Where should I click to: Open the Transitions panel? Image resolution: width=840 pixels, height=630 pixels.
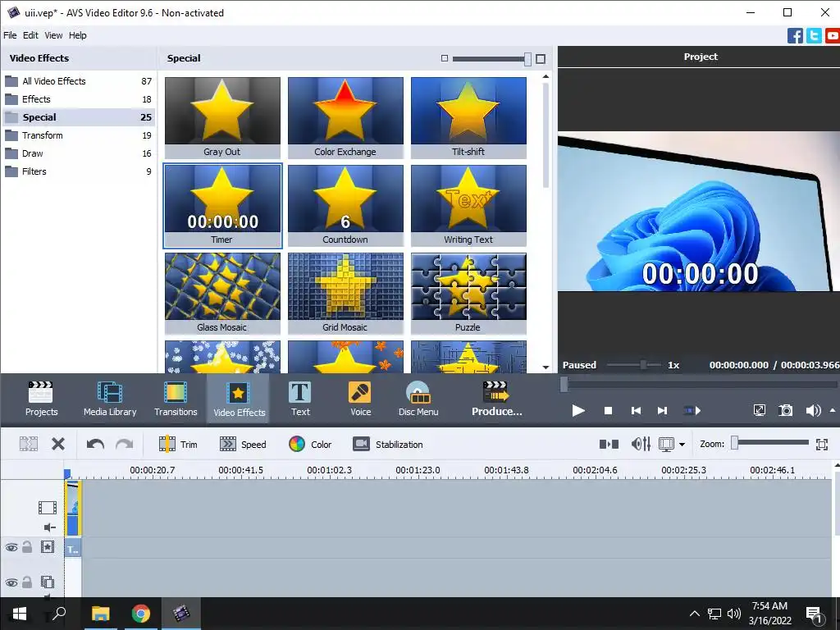coord(176,399)
